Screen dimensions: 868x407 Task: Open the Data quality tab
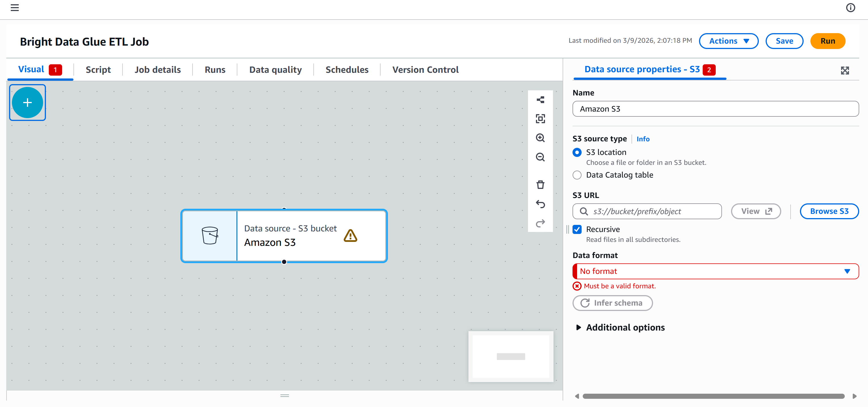coord(275,69)
